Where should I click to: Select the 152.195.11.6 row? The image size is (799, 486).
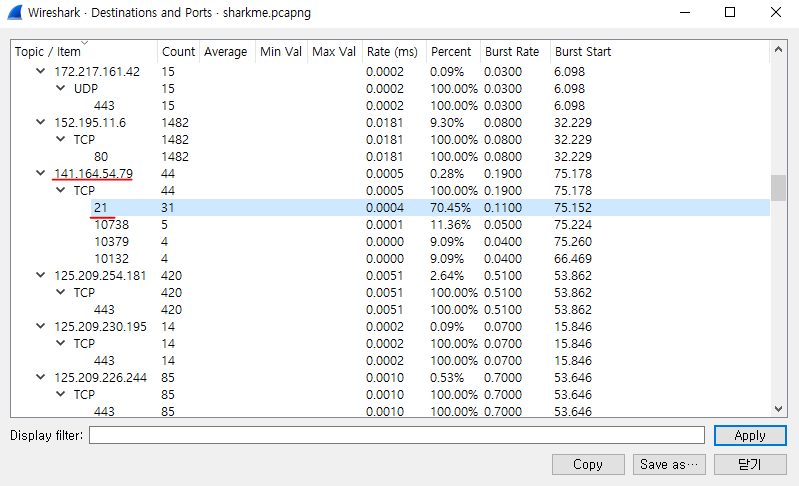point(390,122)
